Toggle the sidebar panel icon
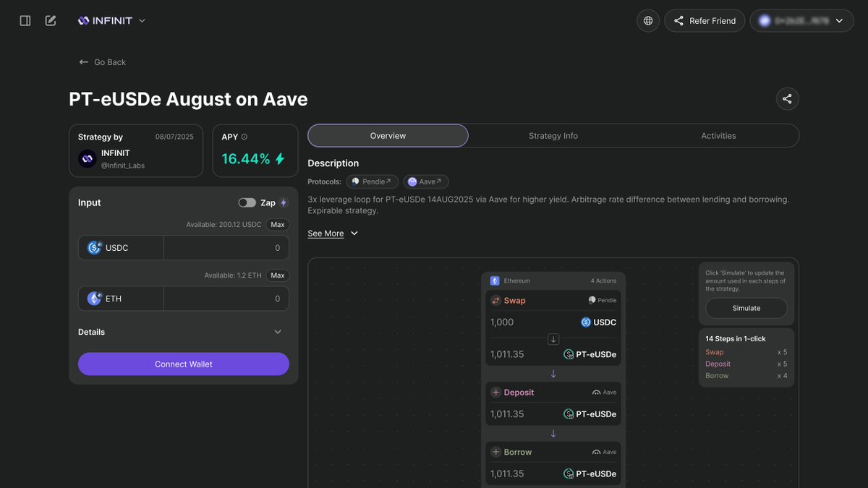Viewport: 868px width, 488px height. [25, 21]
